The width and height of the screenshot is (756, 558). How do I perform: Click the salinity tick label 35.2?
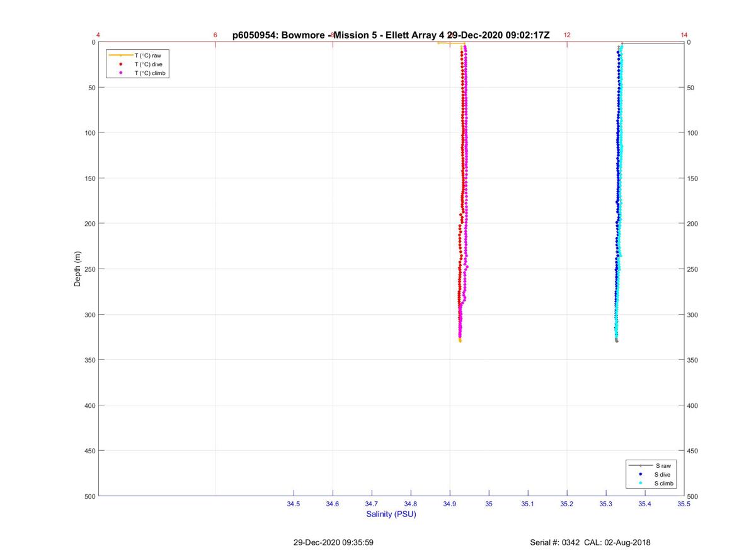567,504
